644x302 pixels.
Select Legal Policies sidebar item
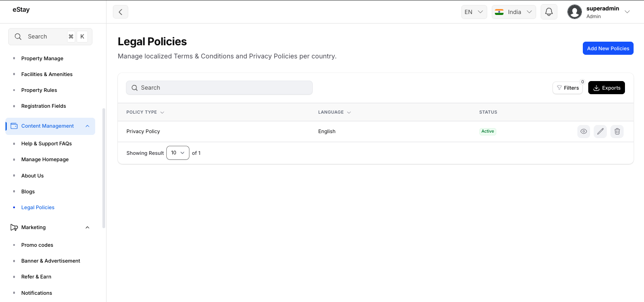pos(38,207)
